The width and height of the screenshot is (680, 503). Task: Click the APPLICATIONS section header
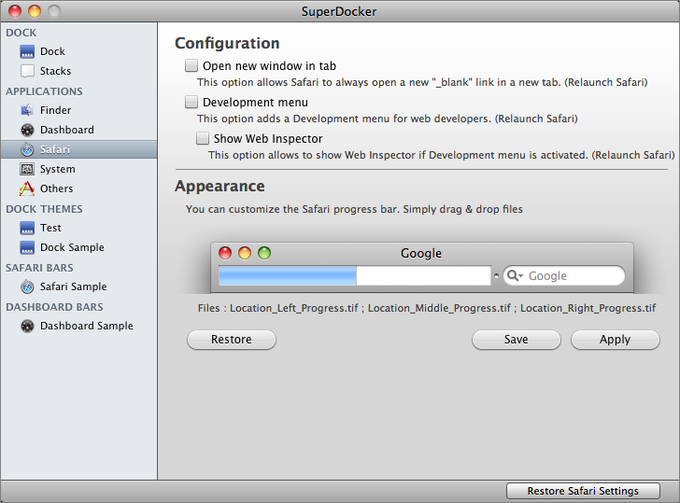click(44, 91)
